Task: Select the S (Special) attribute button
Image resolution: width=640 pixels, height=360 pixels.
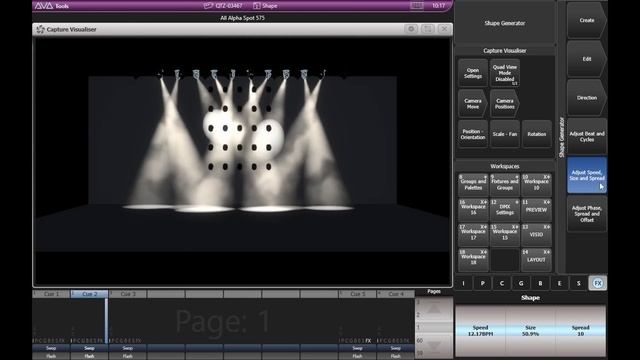Action: pyautogui.click(x=578, y=283)
